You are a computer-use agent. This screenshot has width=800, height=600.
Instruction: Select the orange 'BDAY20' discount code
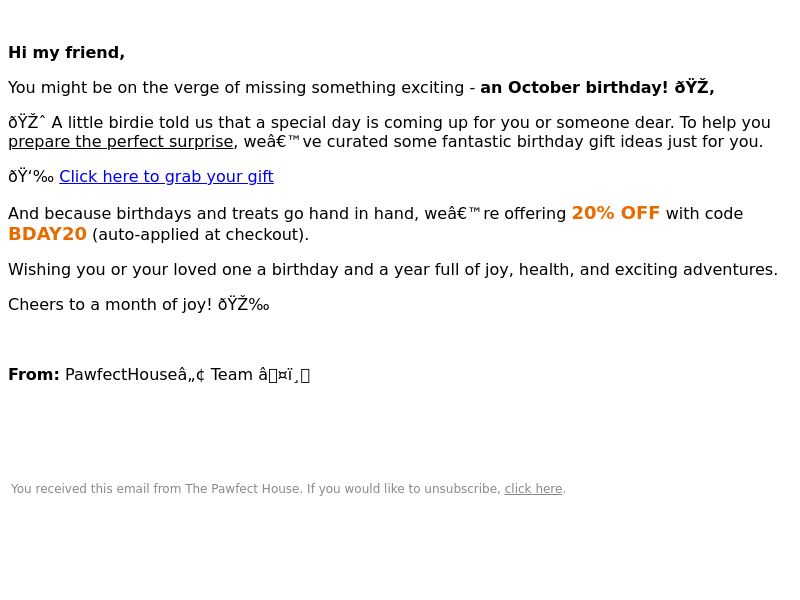[x=47, y=234]
